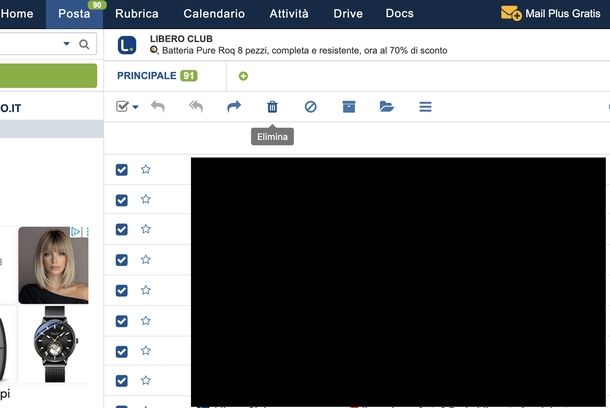
Task: Switch to the Drive tab
Action: click(348, 14)
